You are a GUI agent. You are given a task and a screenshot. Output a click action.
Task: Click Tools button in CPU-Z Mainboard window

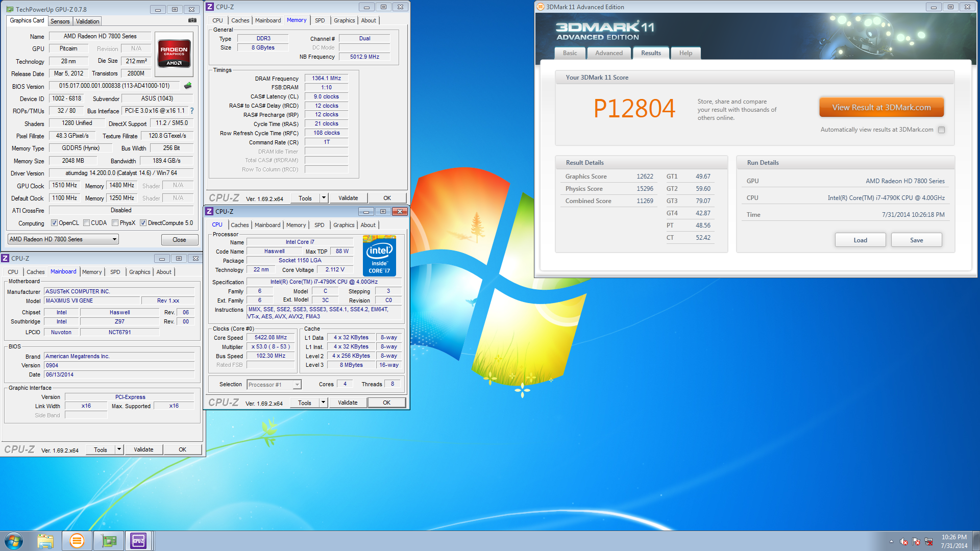click(101, 449)
